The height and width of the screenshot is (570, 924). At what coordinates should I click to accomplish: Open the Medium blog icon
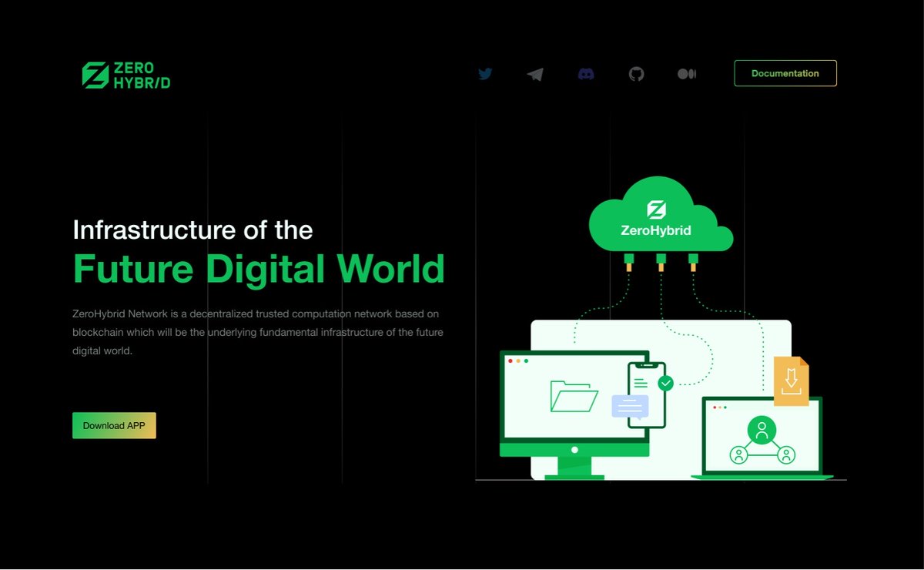[x=687, y=74]
